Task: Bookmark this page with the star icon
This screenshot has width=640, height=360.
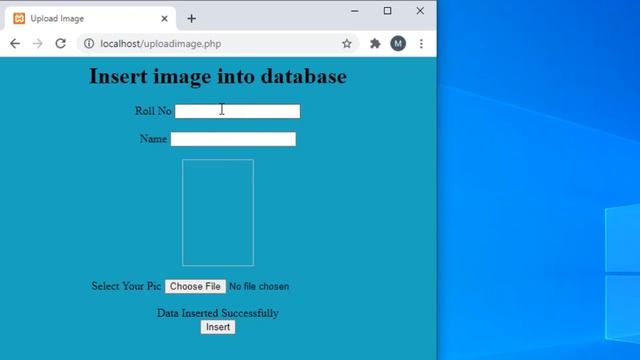Action: 347,44
